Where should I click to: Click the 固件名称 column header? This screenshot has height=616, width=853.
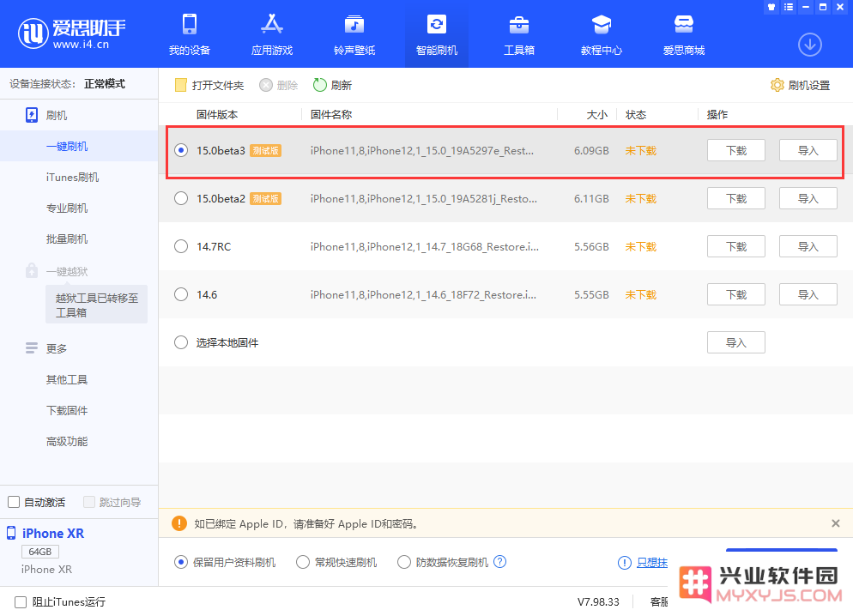331,115
